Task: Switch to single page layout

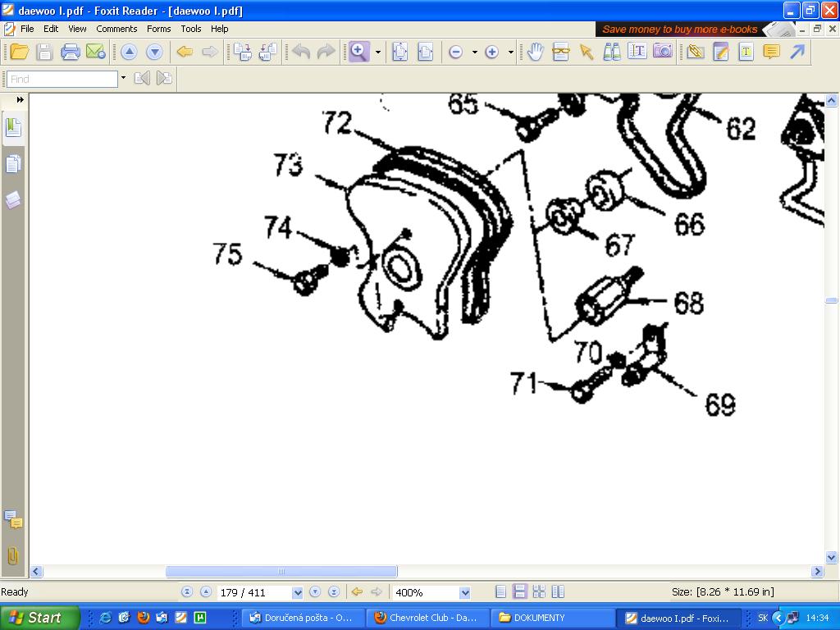Action: click(500, 591)
